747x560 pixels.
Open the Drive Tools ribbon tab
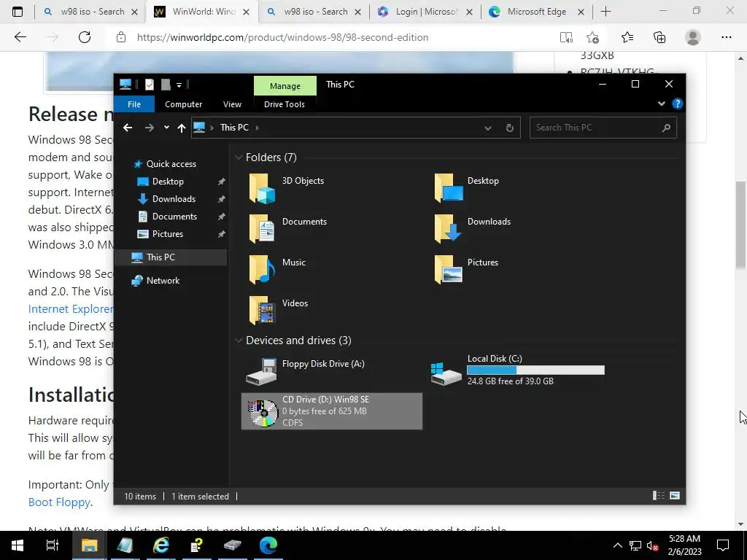(285, 104)
